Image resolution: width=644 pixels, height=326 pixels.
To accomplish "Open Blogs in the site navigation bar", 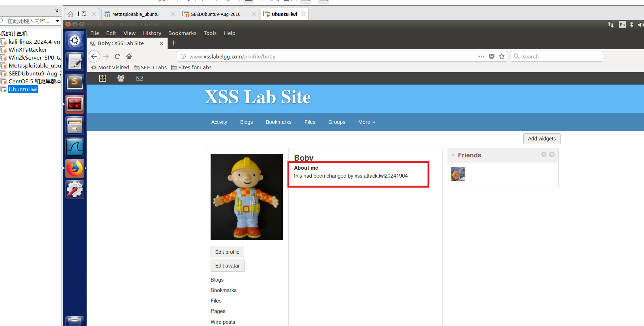I will point(246,122).
